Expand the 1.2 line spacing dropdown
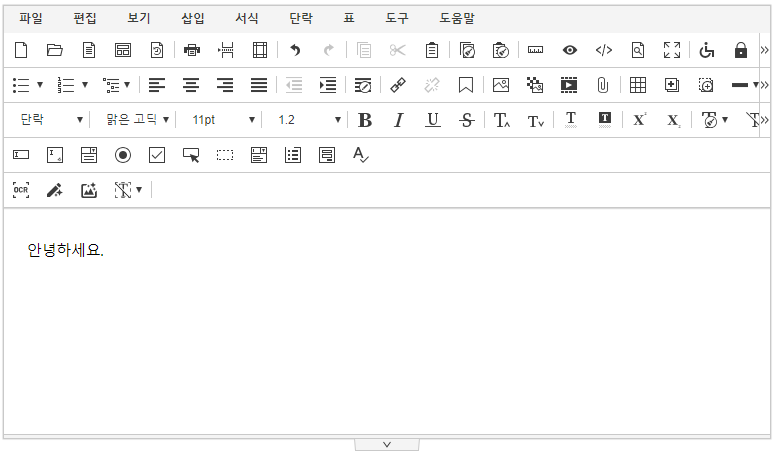Viewport: 775px width, 454px height. point(308,120)
